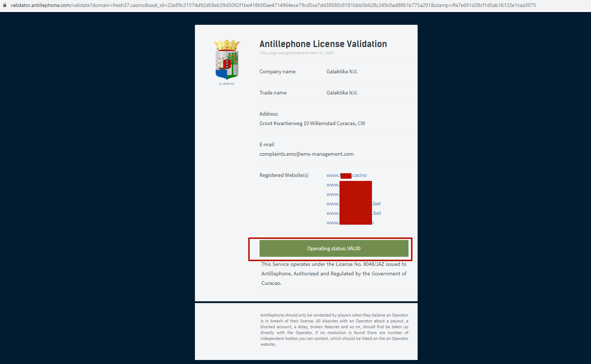The width and height of the screenshot is (591, 364).
Task: Select Galaktika N.V. company name value
Action: [x=342, y=71]
